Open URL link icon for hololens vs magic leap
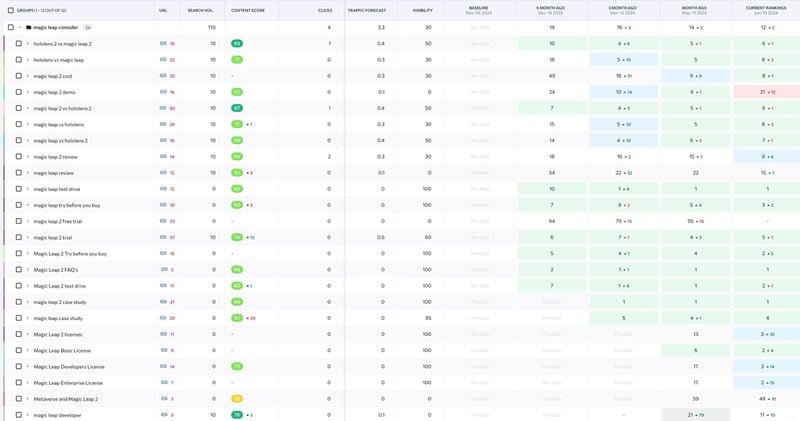 coord(163,60)
